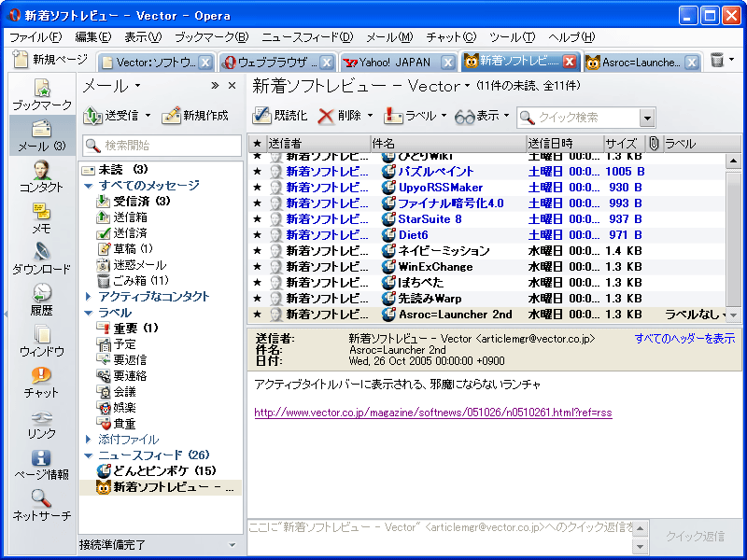Screen dimensions: 747x560
Task: Click message list scrollbar up arrow
Action: pyautogui.click(x=733, y=161)
